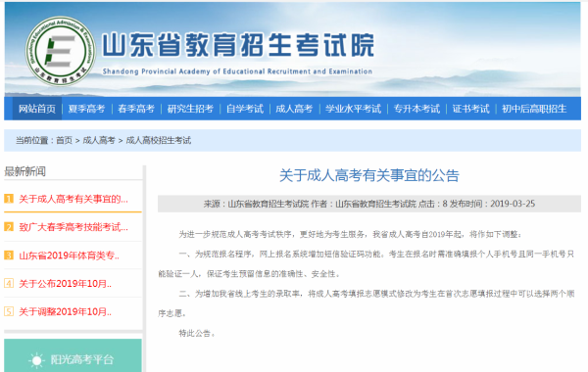Go to 春季高考 section
This screenshot has width=588, height=372.
click(x=136, y=109)
